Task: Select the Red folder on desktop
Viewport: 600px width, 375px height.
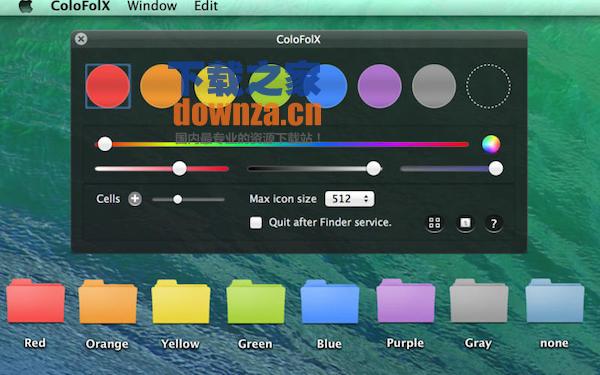Action: pyautogui.click(x=36, y=301)
